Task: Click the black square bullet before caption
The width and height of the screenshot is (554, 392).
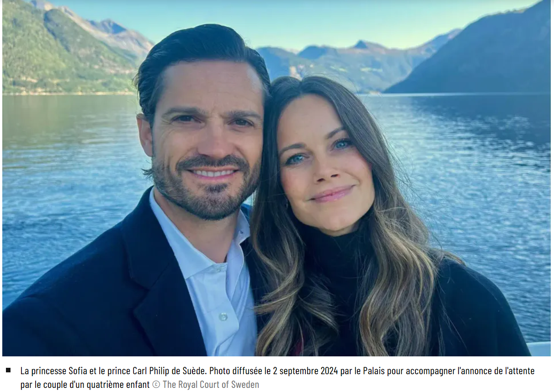Action: tap(8, 371)
